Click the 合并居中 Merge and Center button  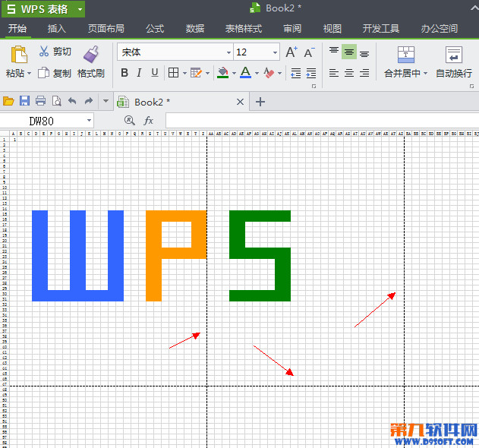(407, 62)
